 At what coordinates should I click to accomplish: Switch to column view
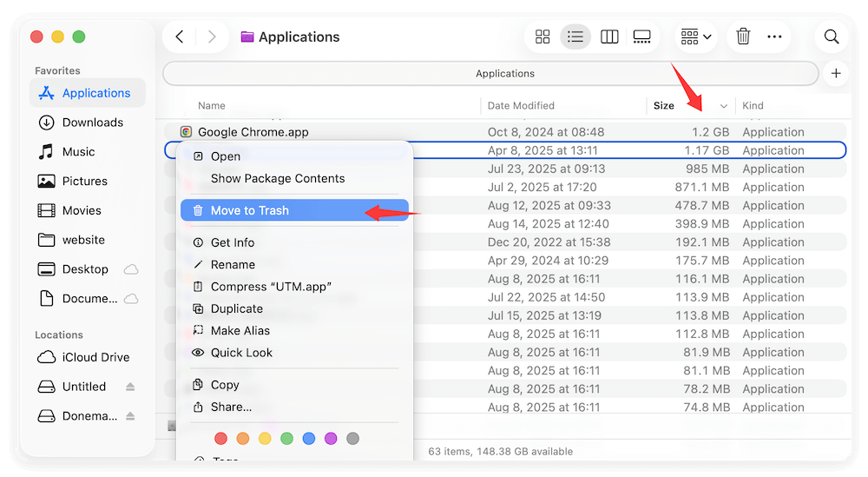tap(609, 36)
